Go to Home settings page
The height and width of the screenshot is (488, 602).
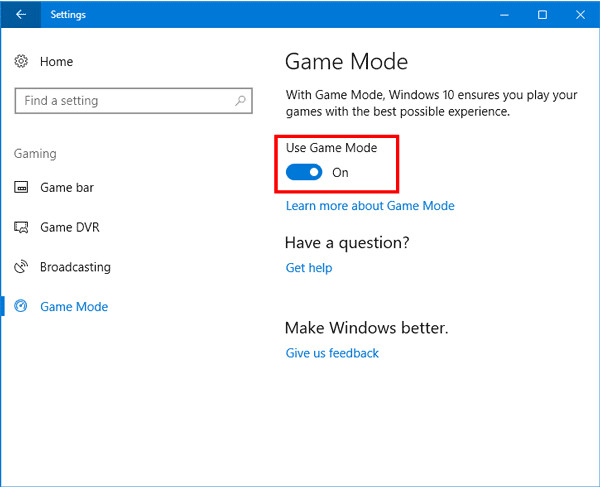pos(56,62)
